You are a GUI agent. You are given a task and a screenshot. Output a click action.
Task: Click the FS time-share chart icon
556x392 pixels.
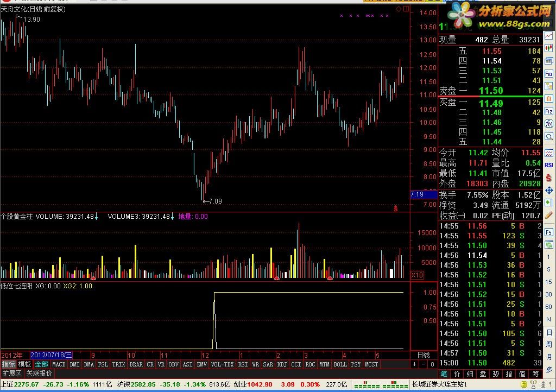tap(548, 232)
